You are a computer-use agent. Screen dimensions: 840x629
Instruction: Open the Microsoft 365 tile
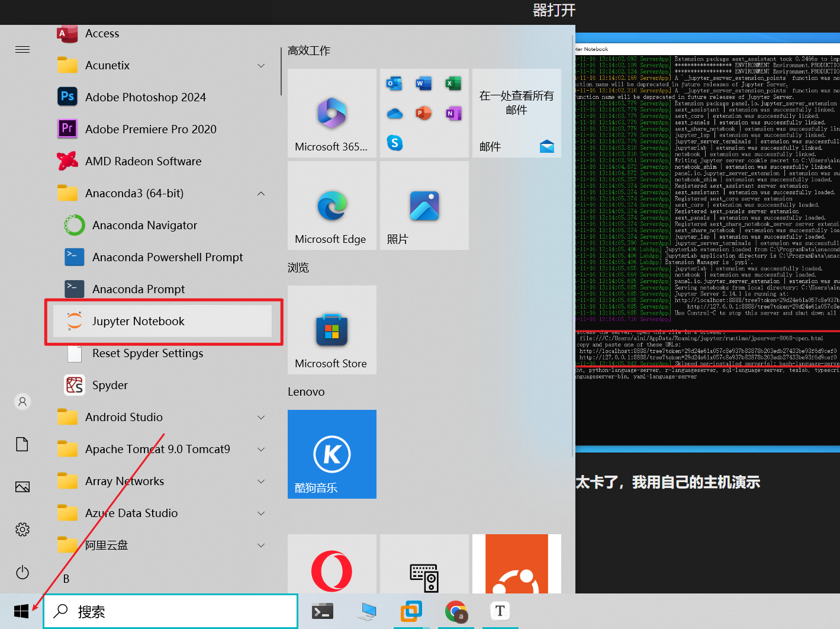pyautogui.click(x=332, y=113)
